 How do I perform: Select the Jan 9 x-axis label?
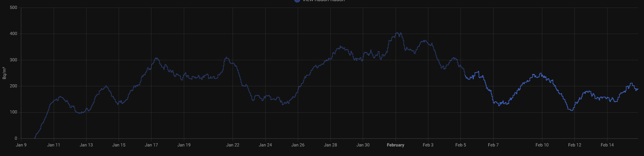[21, 145]
